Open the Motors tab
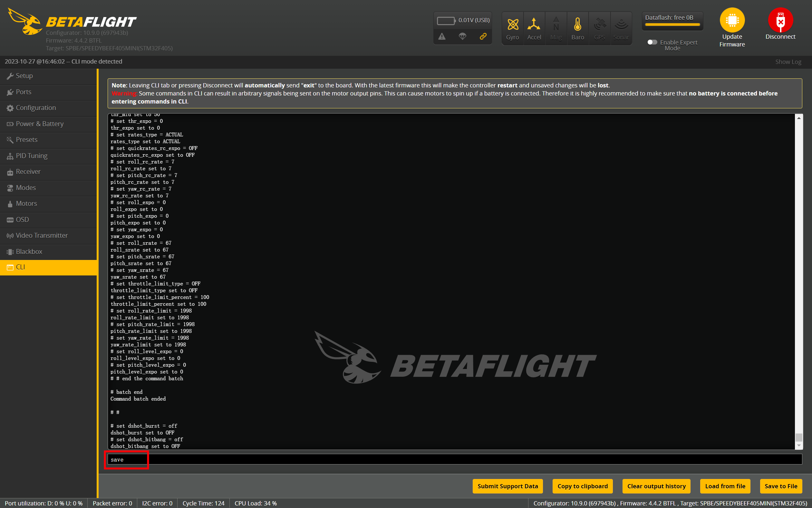Screen dimensions: 812x508 (x=48, y=204)
